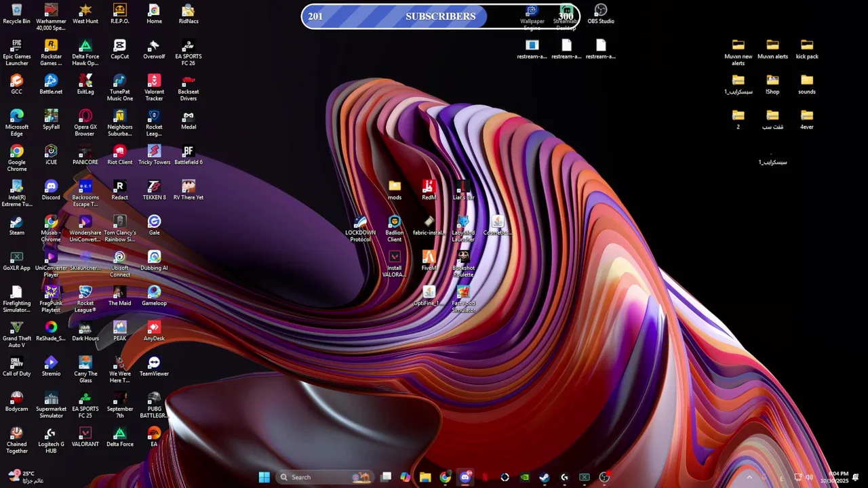This screenshot has width=868, height=488.
Task: Open the Overwolf desktop shortcut
Action: tap(154, 49)
